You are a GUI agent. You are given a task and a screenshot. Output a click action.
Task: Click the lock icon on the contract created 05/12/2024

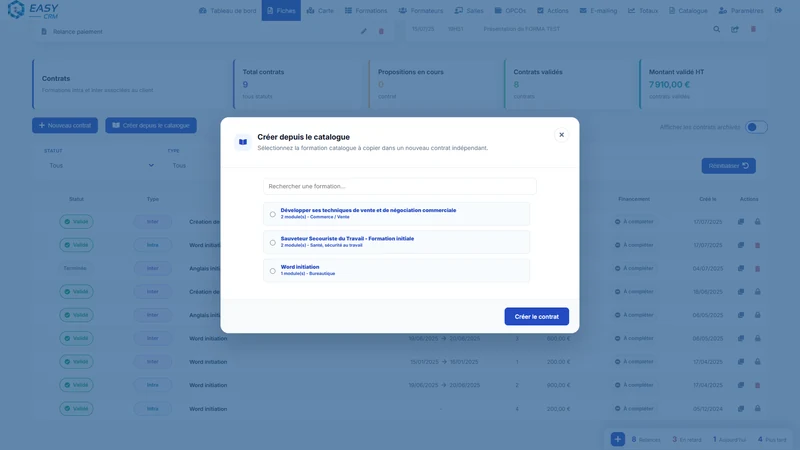[757, 408]
